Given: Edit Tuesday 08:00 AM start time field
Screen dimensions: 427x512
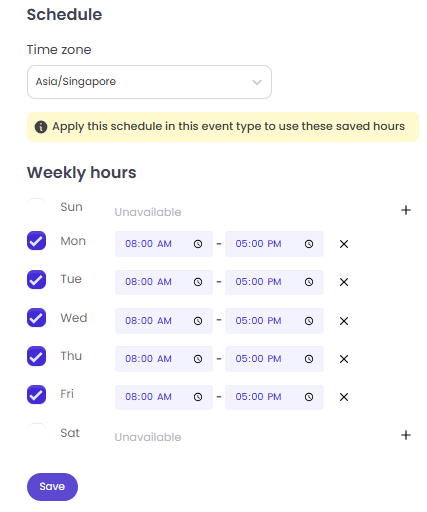Looking at the screenshot, I should tap(164, 282).
